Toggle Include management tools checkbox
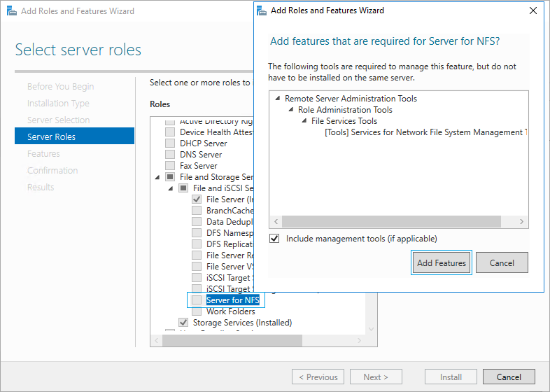550x392 pixels. coord(274,239)
